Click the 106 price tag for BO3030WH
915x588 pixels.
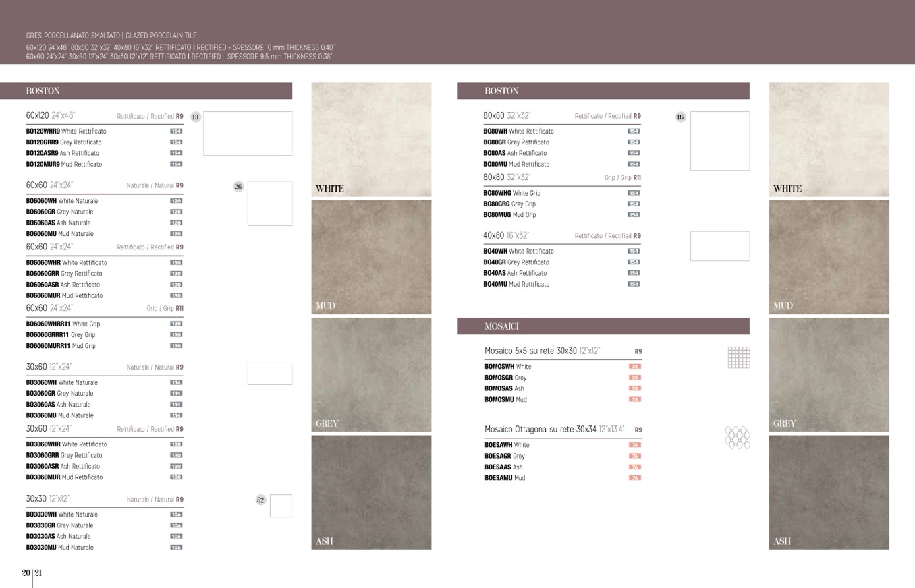pos(176,514)
